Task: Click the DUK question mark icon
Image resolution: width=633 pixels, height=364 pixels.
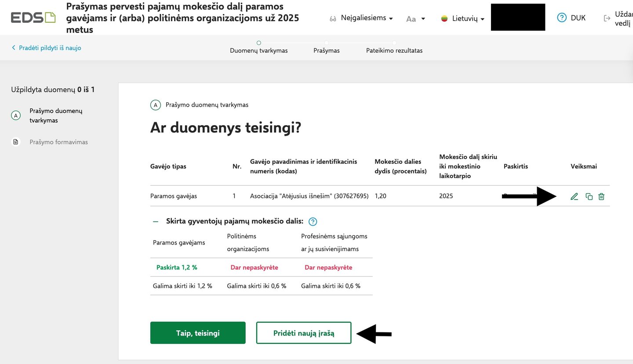Action: (x=561, y=18)
